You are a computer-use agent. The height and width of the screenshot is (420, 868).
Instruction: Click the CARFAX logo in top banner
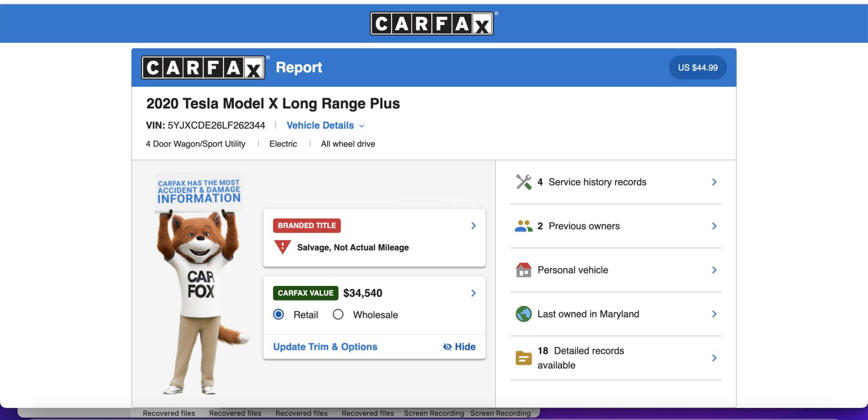tap(432, 23)
